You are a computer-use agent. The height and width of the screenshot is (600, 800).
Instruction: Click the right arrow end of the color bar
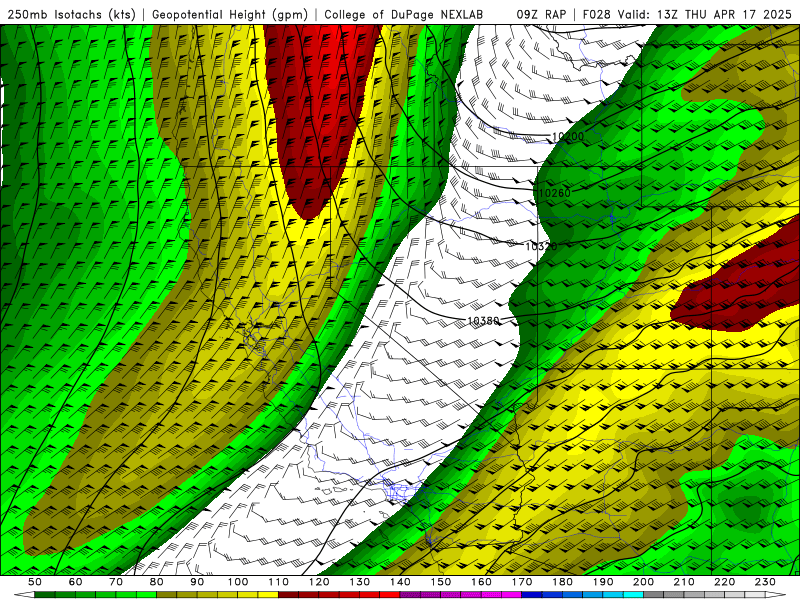pyautogui.click(x=776, y=595)
